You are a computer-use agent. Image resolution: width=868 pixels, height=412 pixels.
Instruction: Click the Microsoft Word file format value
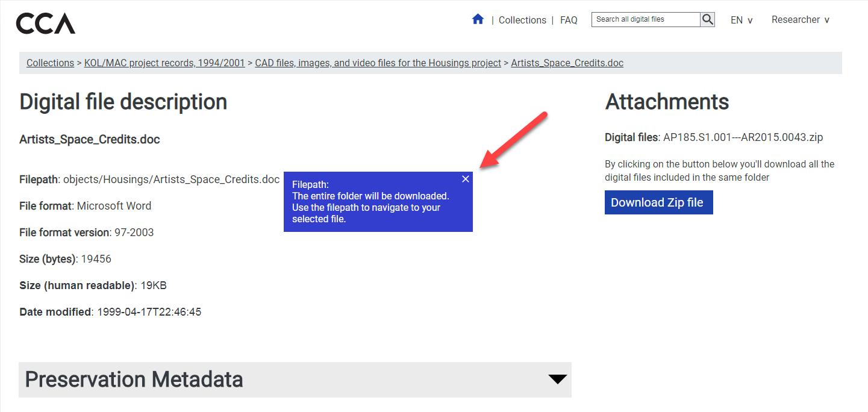(114, 206)
